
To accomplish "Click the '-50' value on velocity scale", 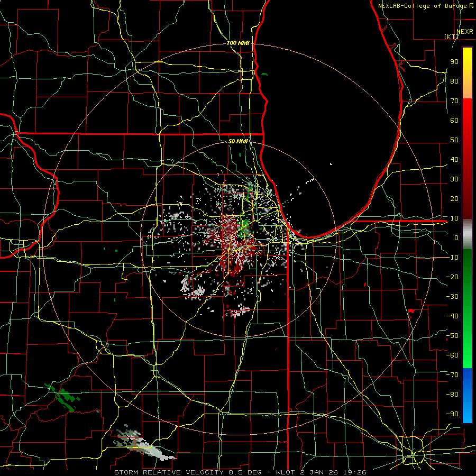I will [452, 335].
